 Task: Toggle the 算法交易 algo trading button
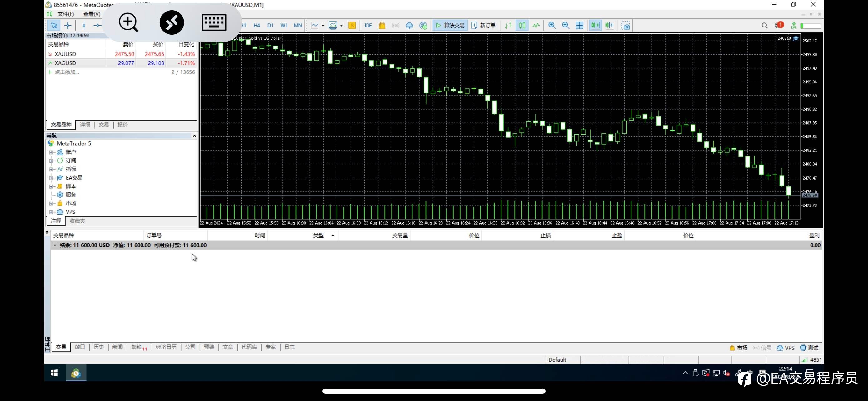pyautogui.click(x=450, y=25)
